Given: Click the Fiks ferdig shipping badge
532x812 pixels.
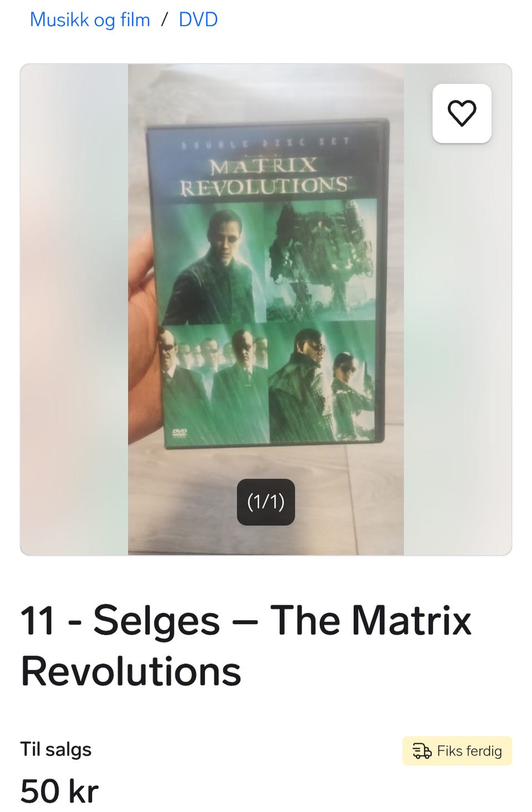Looking at the screenshot, I should point(457,751).
